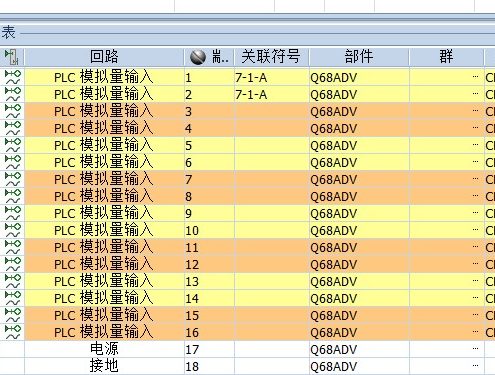Click the Q68ADV part cell in row 11

click(x=359, y=247)
